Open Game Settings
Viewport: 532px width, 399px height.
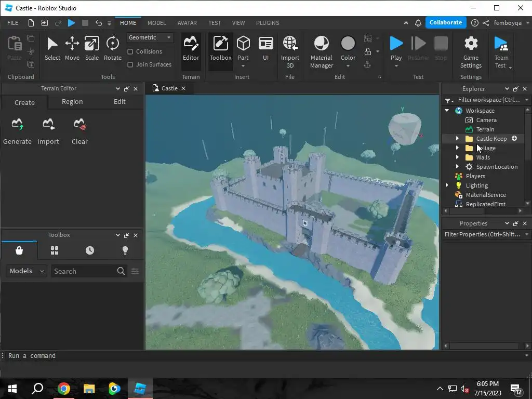pos(471,52)
